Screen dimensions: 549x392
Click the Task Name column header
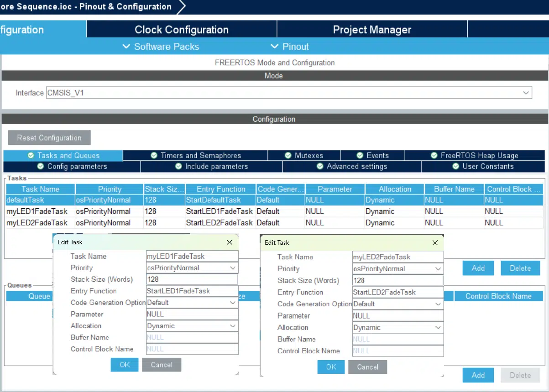click(x=40, y=189)
